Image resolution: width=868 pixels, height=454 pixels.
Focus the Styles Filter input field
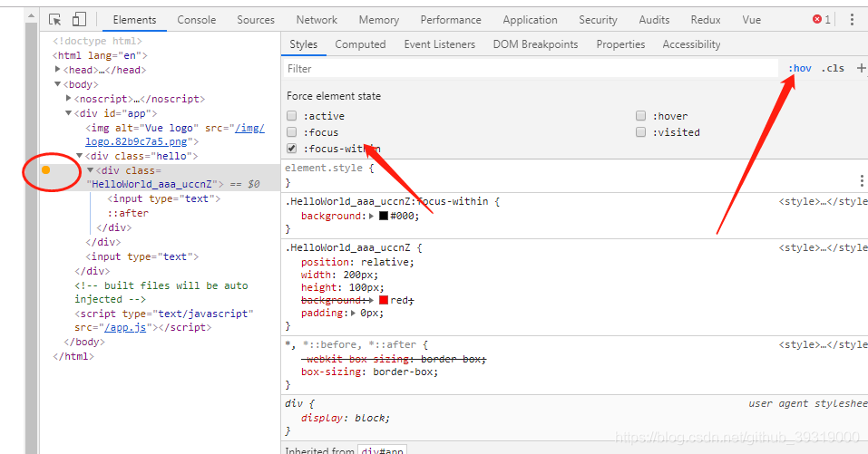point(531,69)
